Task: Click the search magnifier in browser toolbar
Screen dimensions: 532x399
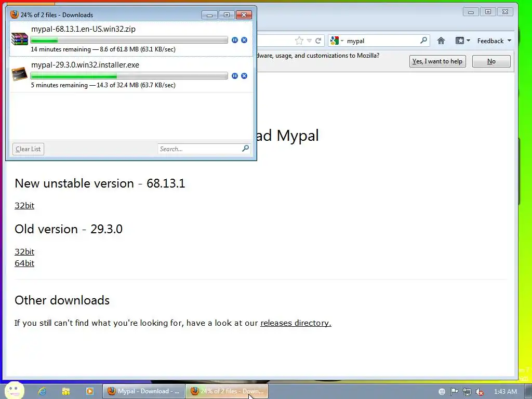Action: point(423,41)
